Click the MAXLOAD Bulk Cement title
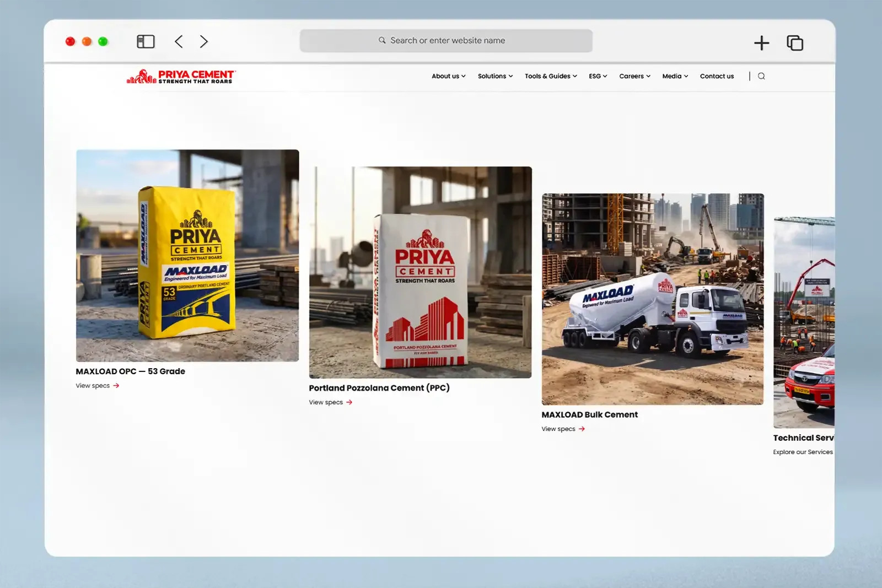 tap(590, 414)
